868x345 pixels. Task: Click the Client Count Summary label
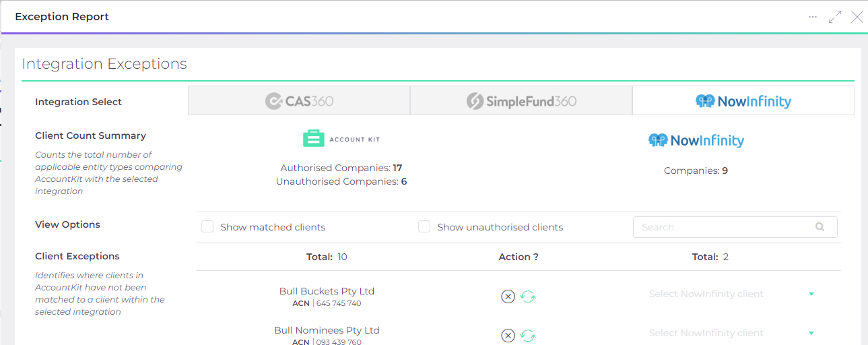[x=90, y=135]
